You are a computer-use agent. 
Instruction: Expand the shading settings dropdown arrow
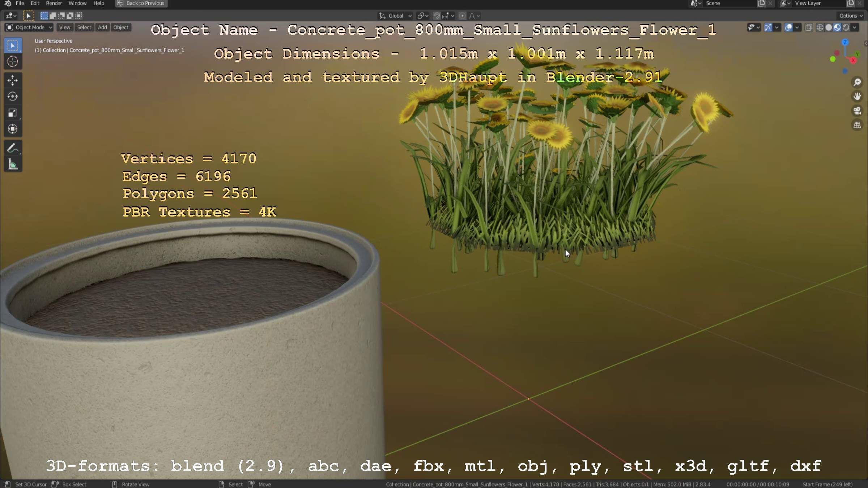pyautogui.click(x=855, y=27)
